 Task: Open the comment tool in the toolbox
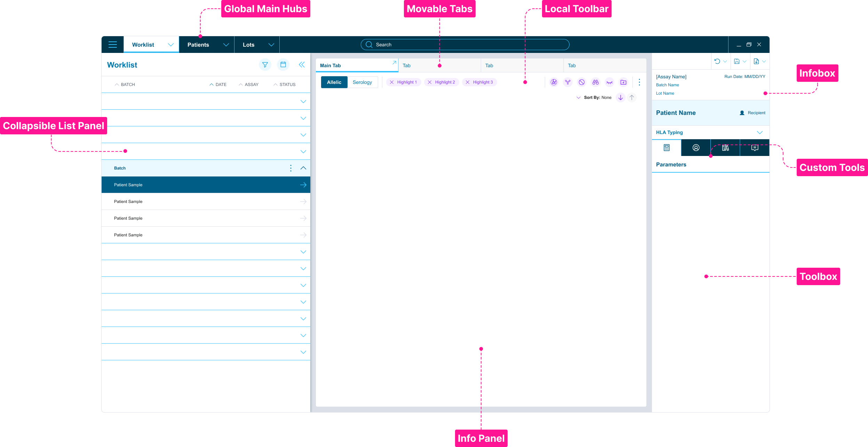(x=755, y=148)
